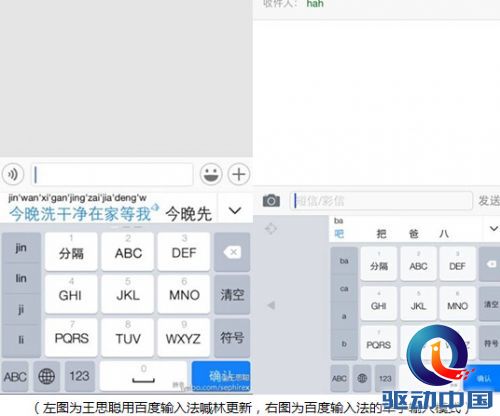Screen dimensions: 500x416
Task: Tap the backspace delete key on left keyboard
Action: (232, 252)
